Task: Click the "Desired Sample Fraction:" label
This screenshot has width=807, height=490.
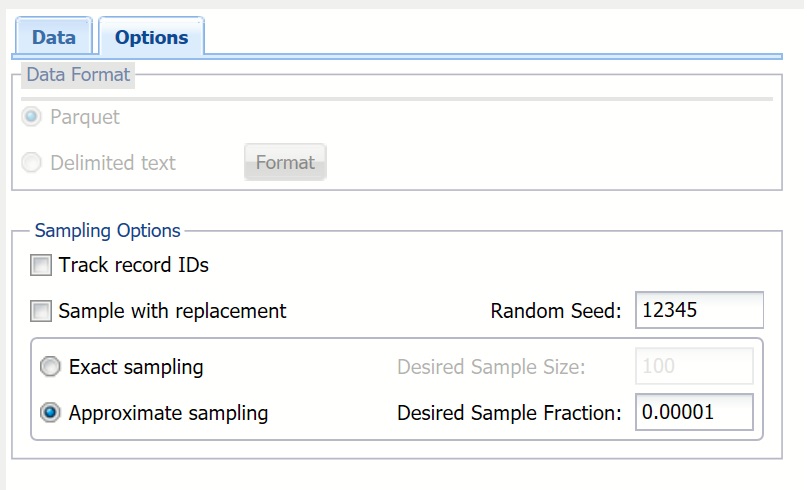Action: pos(509,413)
